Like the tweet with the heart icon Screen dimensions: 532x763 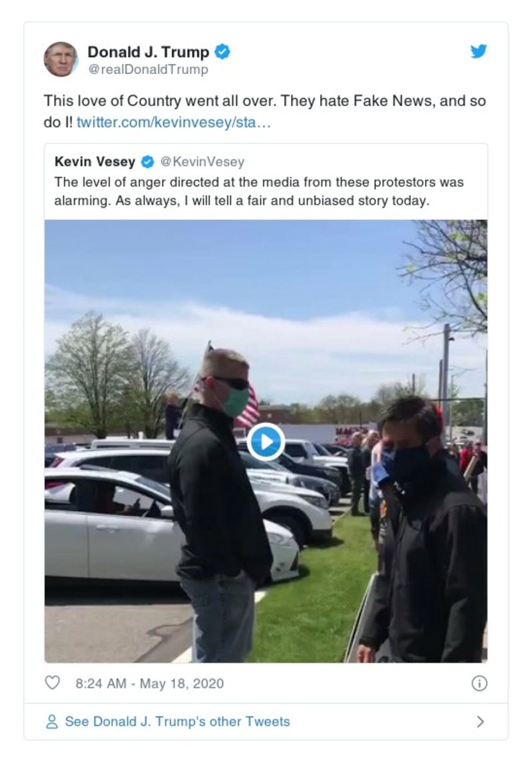[52, 683]
